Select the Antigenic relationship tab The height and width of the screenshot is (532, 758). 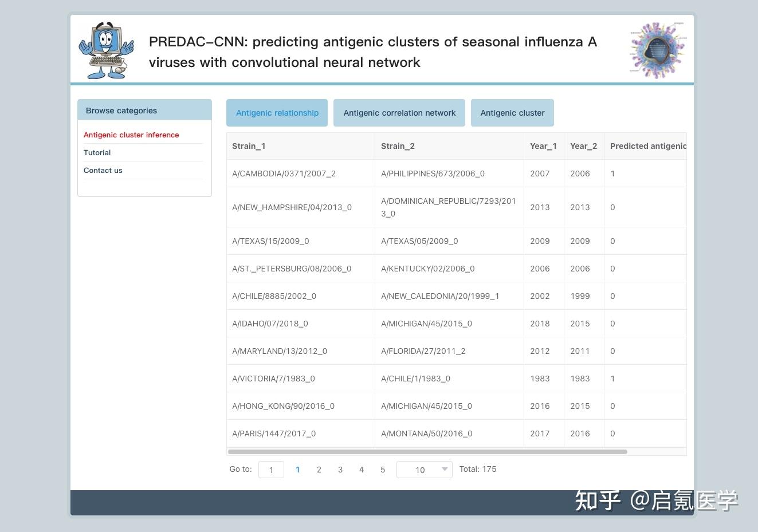pyautogui.click(x=277, y=113)
